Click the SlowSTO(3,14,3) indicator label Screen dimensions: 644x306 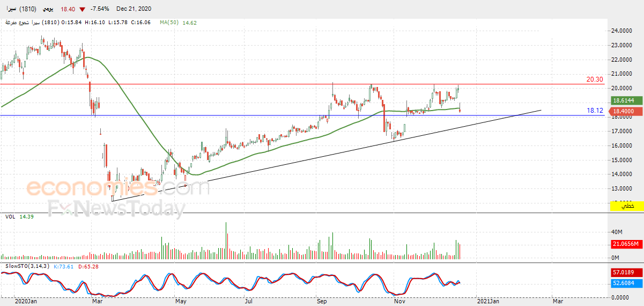(x=27, y=266)
